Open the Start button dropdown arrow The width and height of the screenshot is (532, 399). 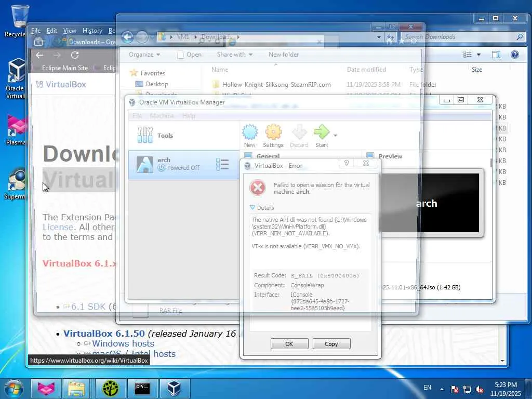point(335,136)
